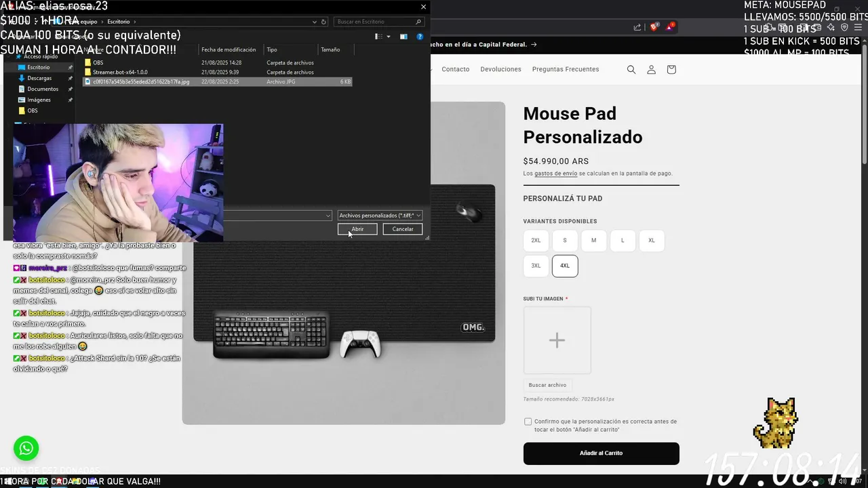
Task: Close the file open dialog
Action: click(423, 7)
